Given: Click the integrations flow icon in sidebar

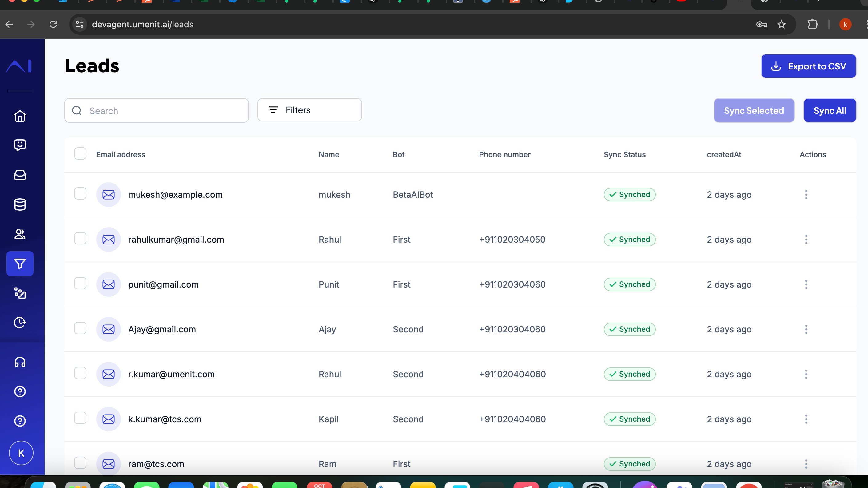Looking at the screenshot, I should click(20, 293).
